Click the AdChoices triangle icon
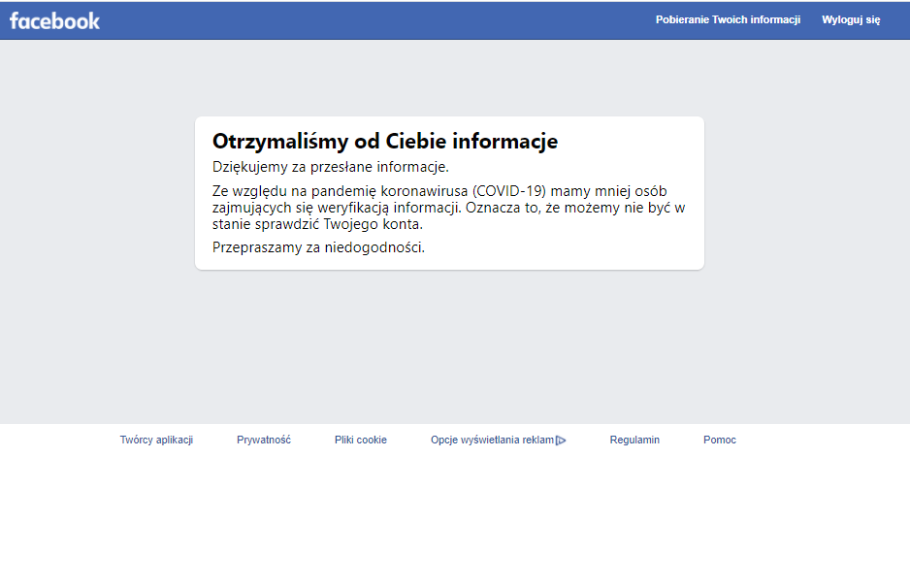 [561, 441]
